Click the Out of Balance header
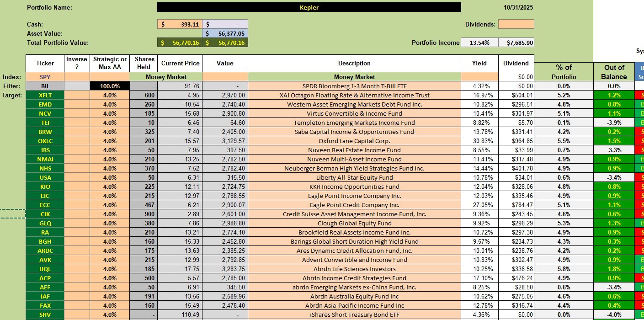This screenshot has width=644, height=320. pos(614,72)
